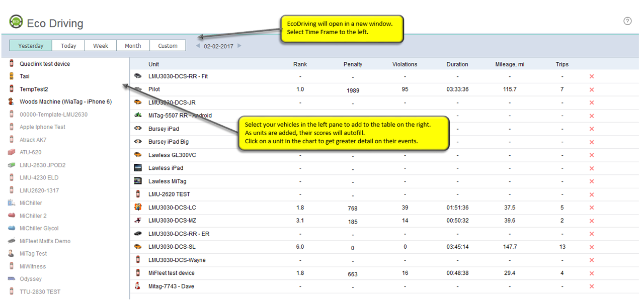This screenshot has height=303, width=644.
Task: Click the Eco Driving logo icon
Action: click(16, 23)
